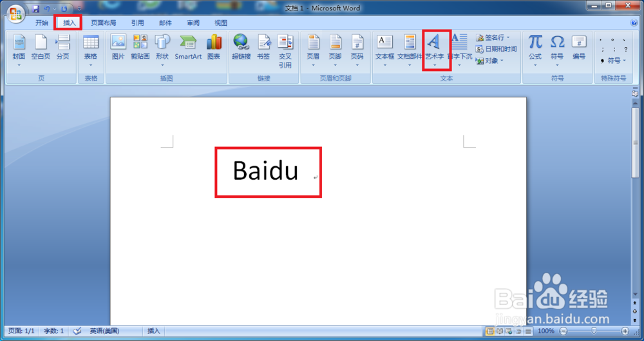
Task: Click the zoom out minus button
Action: tap(563, 331)
